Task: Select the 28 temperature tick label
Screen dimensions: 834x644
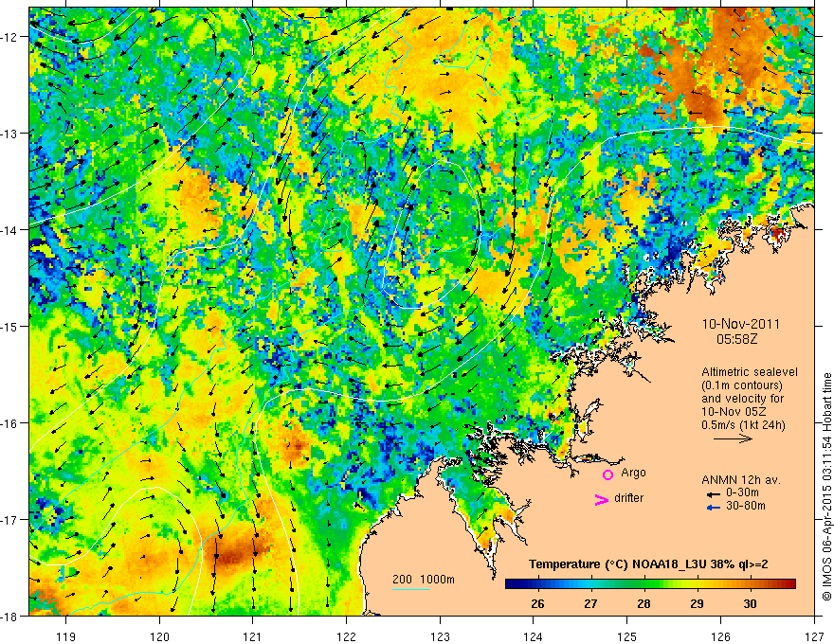Action: pos(644,603)
